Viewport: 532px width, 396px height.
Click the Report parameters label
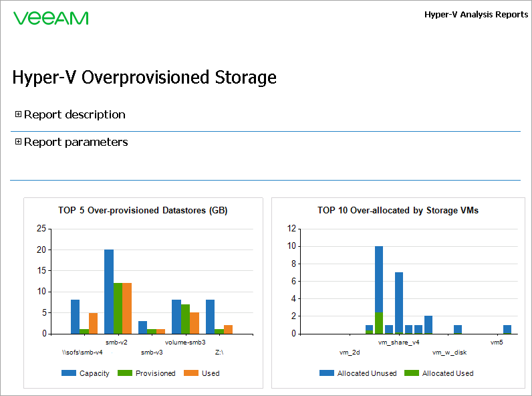point(76,142)
